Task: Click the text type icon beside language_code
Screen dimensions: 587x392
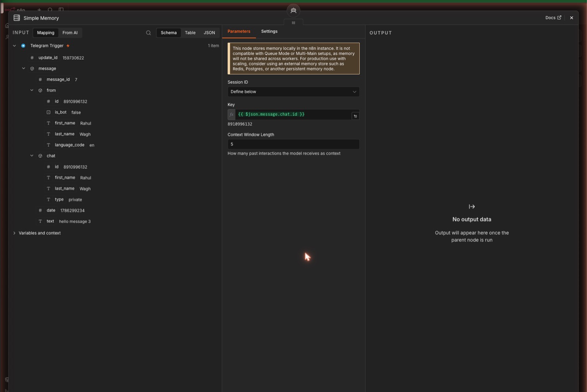Action: tap(48, 145)
